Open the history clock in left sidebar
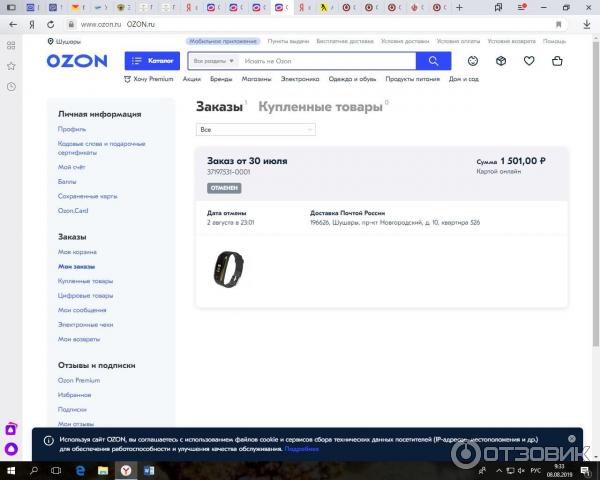Image resolution: width=600 pixels, height=480 pixels. click(x=11, y=87)
